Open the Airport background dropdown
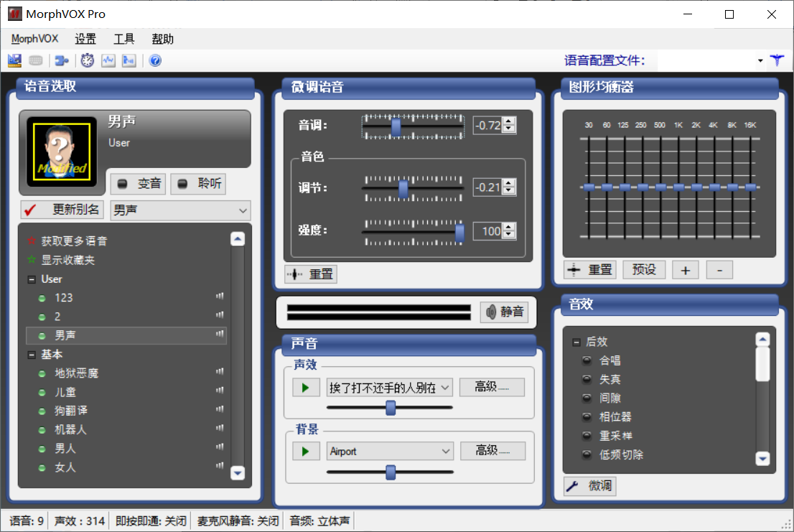The height and width of the screenshot is (532, 794). click(445, 451)
